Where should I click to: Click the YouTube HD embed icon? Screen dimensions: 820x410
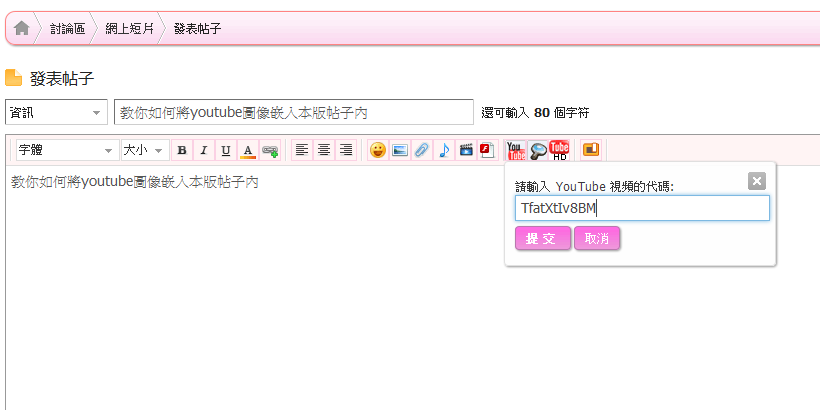click(560, 151)
